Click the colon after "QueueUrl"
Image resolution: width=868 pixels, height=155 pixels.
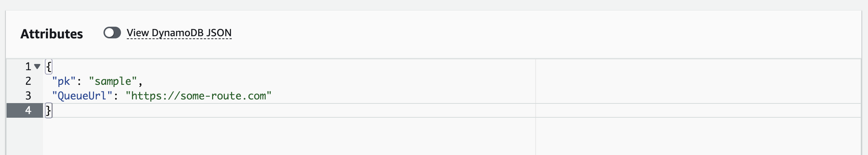[x=116, y=96]
